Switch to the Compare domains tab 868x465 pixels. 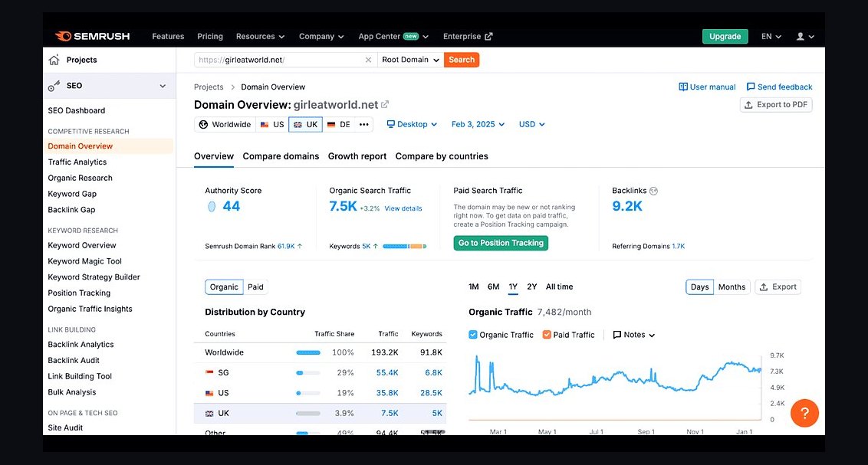pyautogui.click(x=281, y=156)
